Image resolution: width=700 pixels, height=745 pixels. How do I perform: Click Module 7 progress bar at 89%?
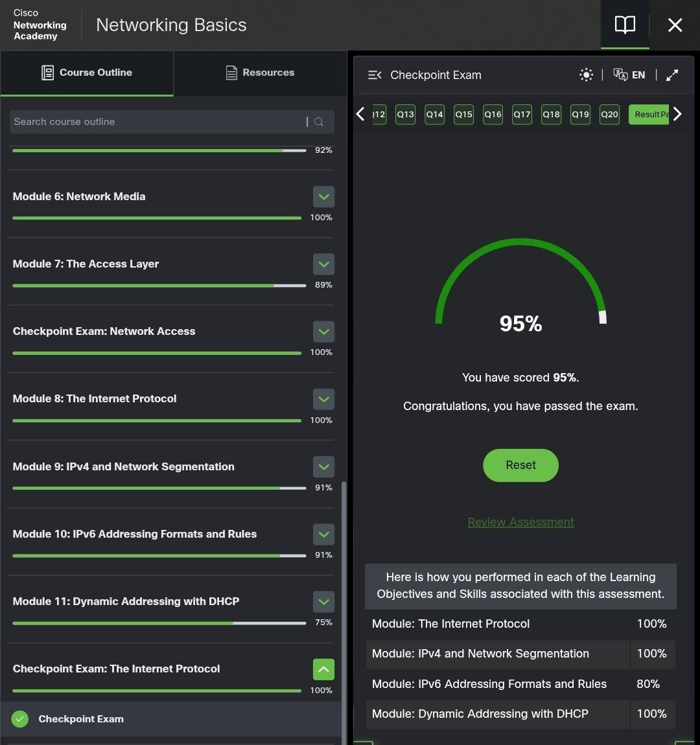coord(159,286)
